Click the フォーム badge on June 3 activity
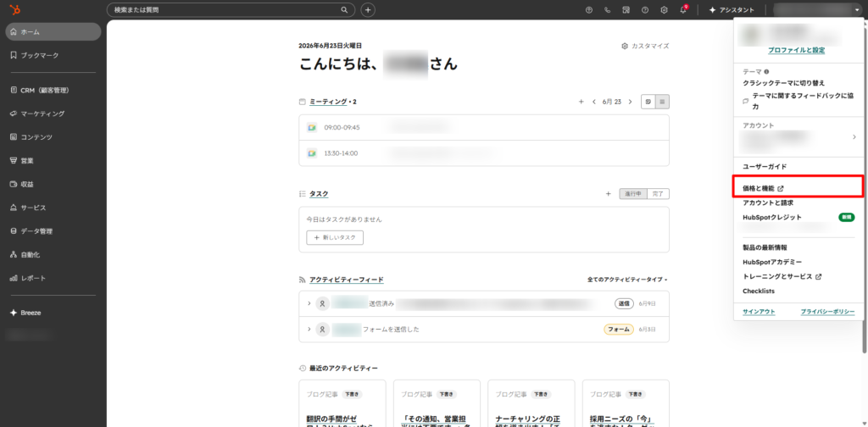The width and height of the screenshot is (868, 427). tap(618, 329)
